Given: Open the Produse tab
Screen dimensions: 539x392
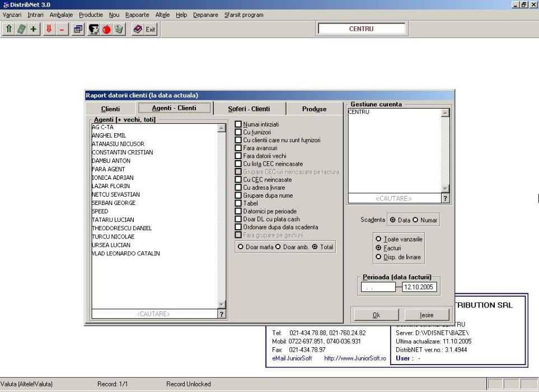Looking at the screenshot, I should point(314,109).
